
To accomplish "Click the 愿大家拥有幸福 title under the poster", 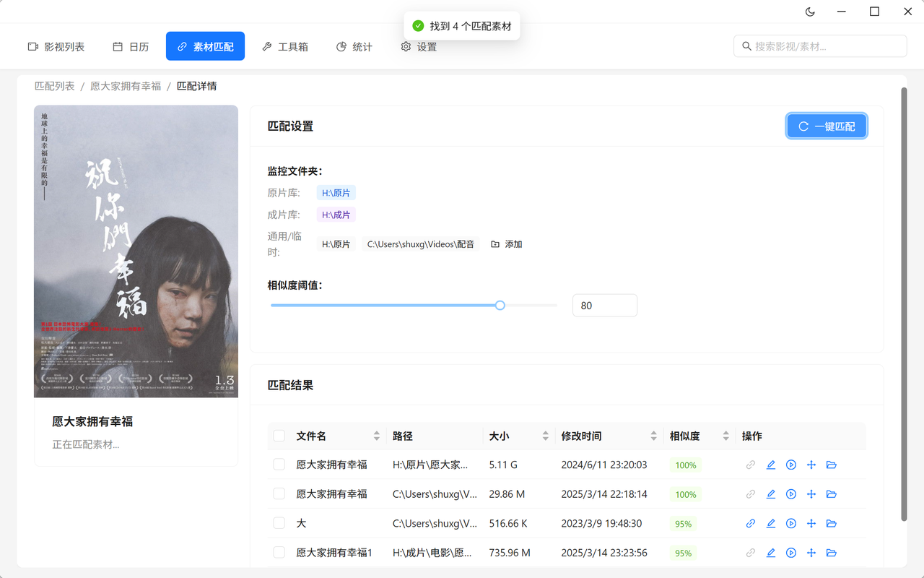I will click(92, 421).
